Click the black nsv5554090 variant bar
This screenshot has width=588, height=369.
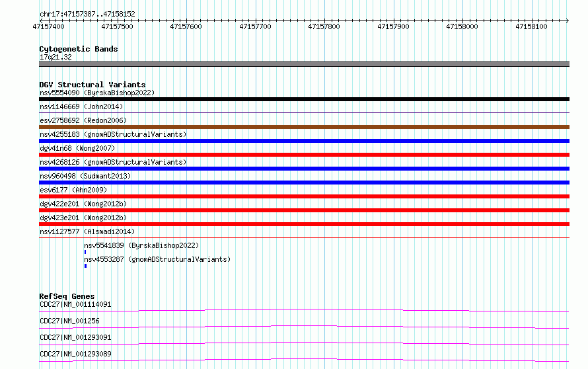click(304, 99)
